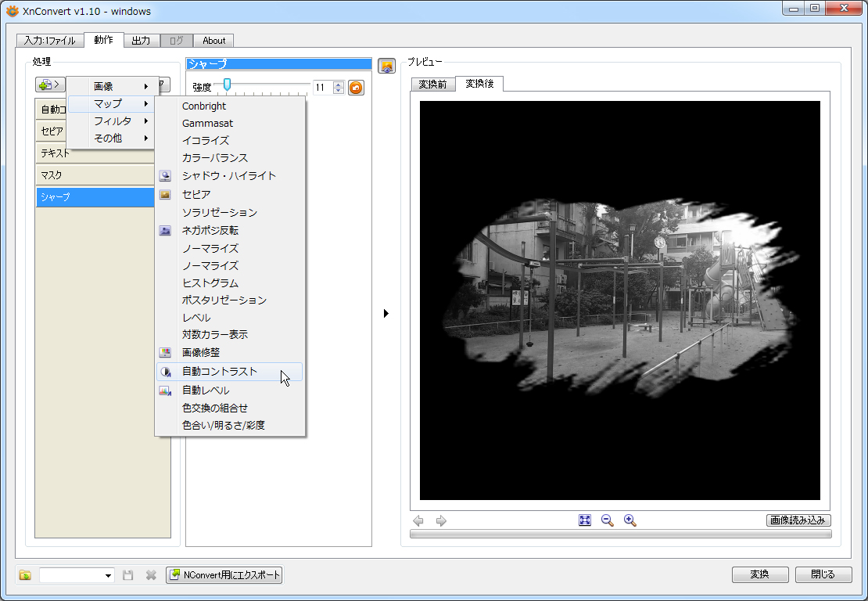Viewport: 868px width, 601px height.
Task: Click the 自動コントラスト menu icon
Action: tap(165, 372)
